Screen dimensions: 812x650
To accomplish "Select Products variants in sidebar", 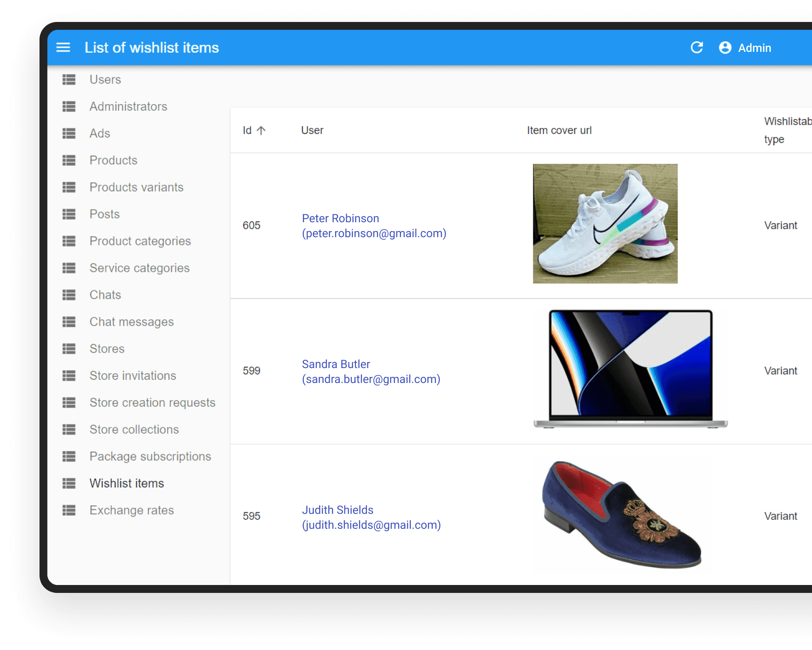I will click(137, 187).
